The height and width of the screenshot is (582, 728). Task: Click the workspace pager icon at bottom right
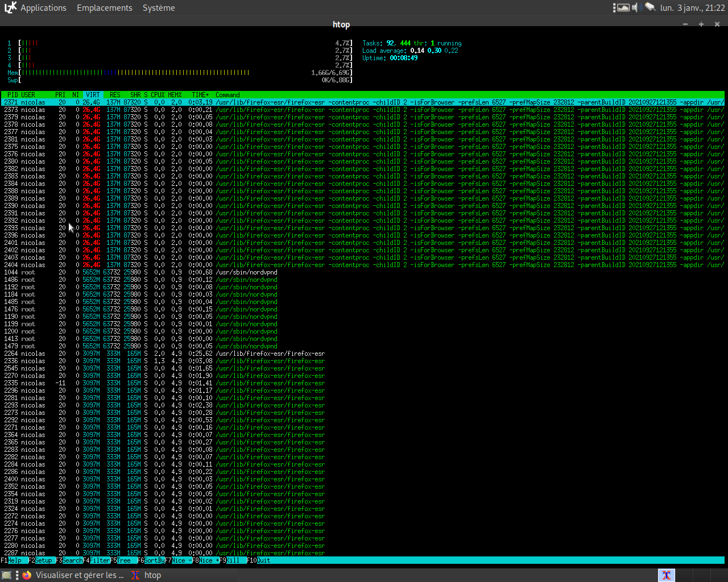(666, 575)
